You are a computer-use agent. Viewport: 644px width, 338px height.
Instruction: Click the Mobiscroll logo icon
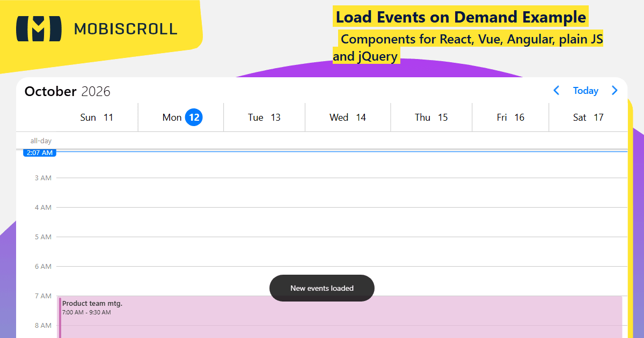coord(39,28)
